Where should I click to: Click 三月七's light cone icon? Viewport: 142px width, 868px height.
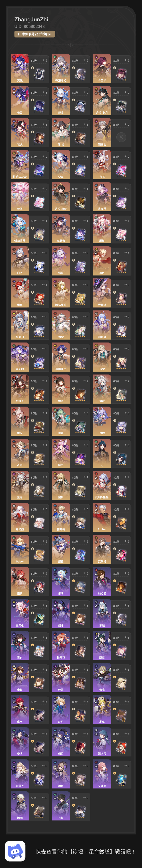39,619
